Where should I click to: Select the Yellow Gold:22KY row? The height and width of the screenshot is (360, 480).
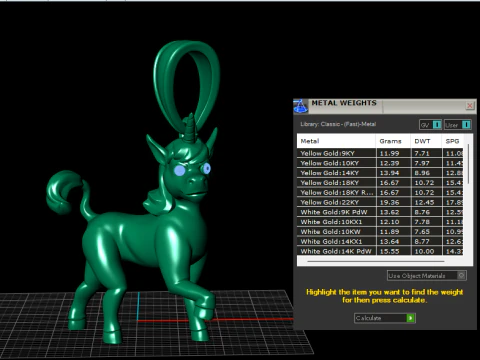(380, 202)
